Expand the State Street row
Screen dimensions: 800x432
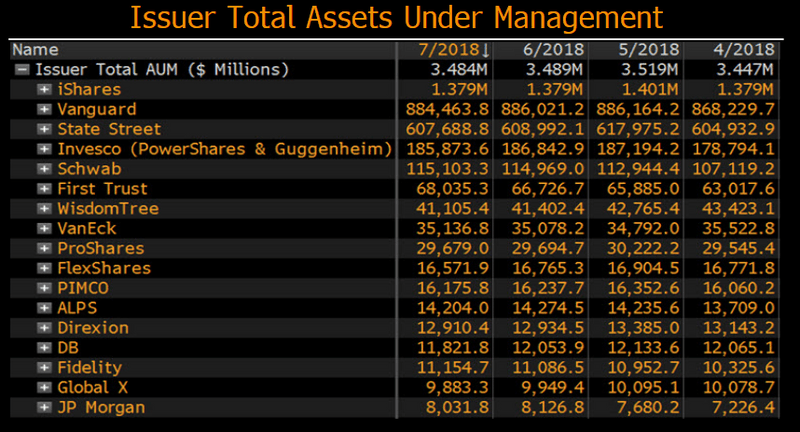click(44, 129)
